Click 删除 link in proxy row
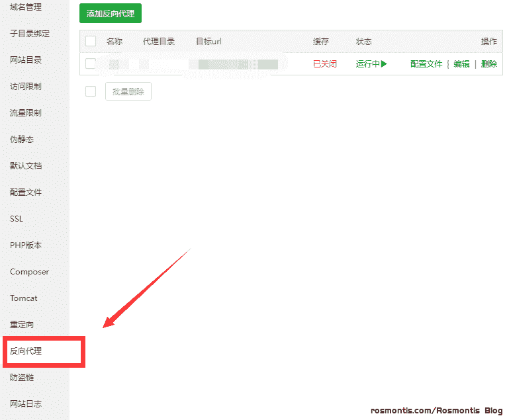Viewport: 507px width, 420px height. click(x=488, y=64)
